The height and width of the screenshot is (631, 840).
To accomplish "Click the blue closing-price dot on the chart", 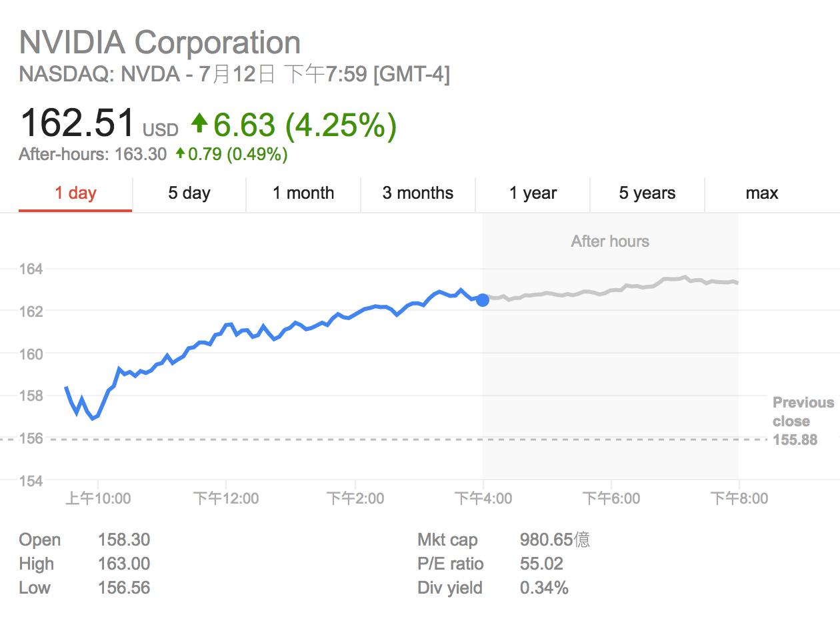I will (482, 300).
